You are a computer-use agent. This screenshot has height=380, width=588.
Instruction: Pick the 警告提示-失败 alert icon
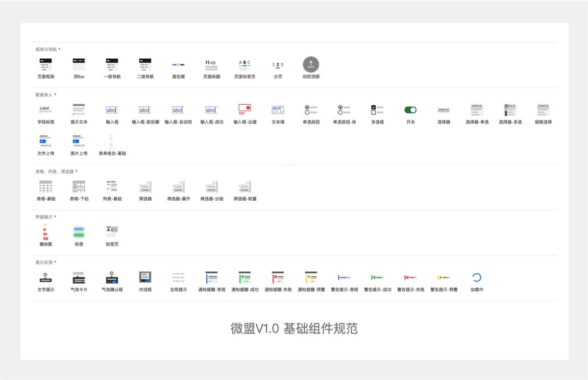coord(411,278)
